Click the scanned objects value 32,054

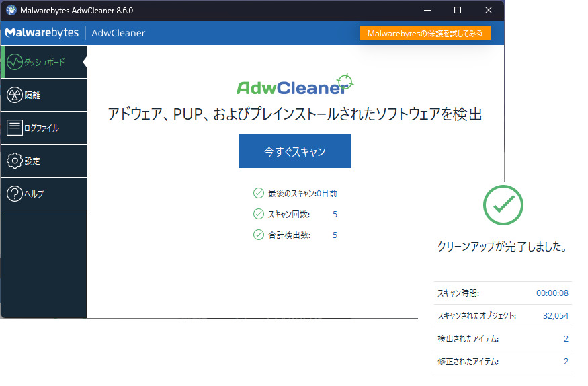click(555, 316)
